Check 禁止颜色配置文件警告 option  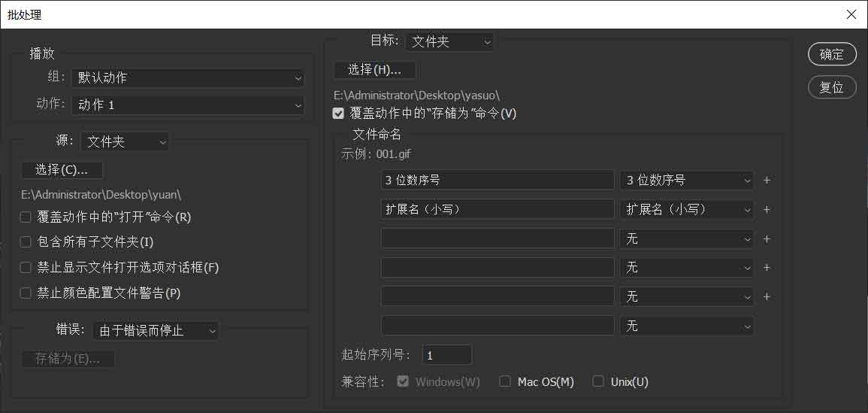click(26, 293)
